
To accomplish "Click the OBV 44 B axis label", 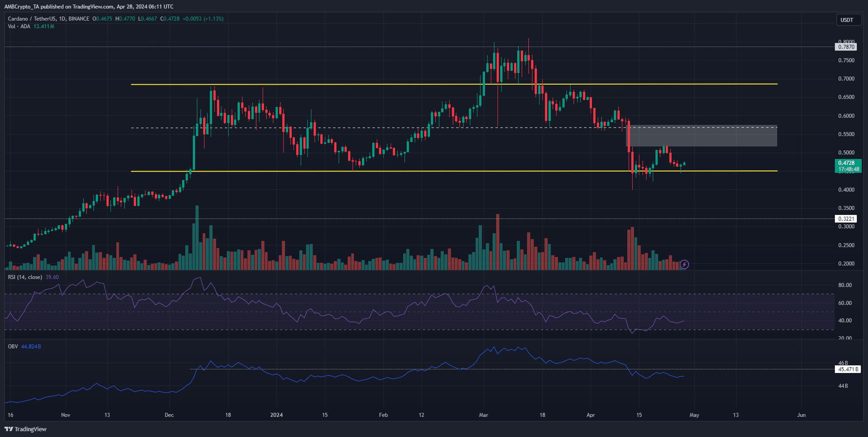I will [x=843, y=386].
